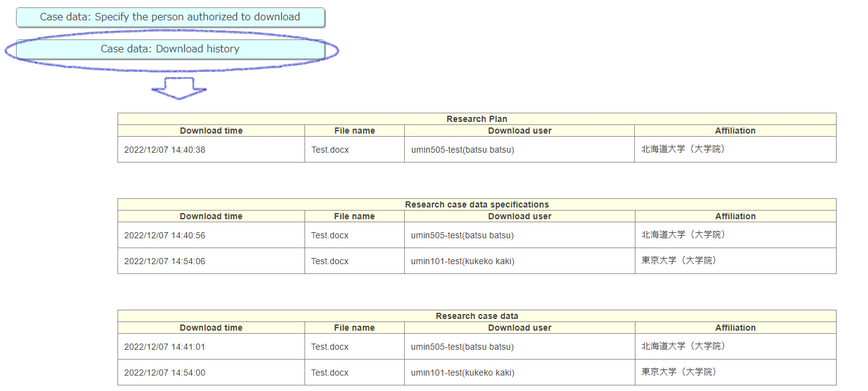Select the 'Research Plan' table title

[x=477, y=119]
